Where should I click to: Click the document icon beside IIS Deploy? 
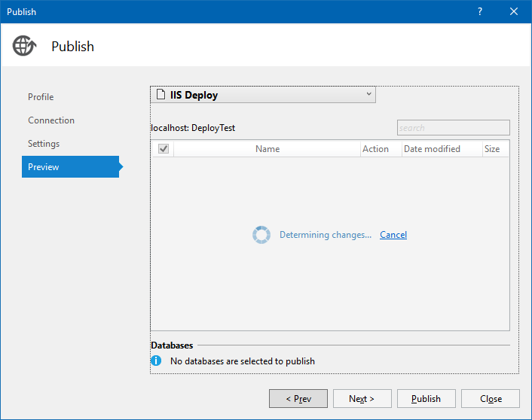[x=161, y=95]
